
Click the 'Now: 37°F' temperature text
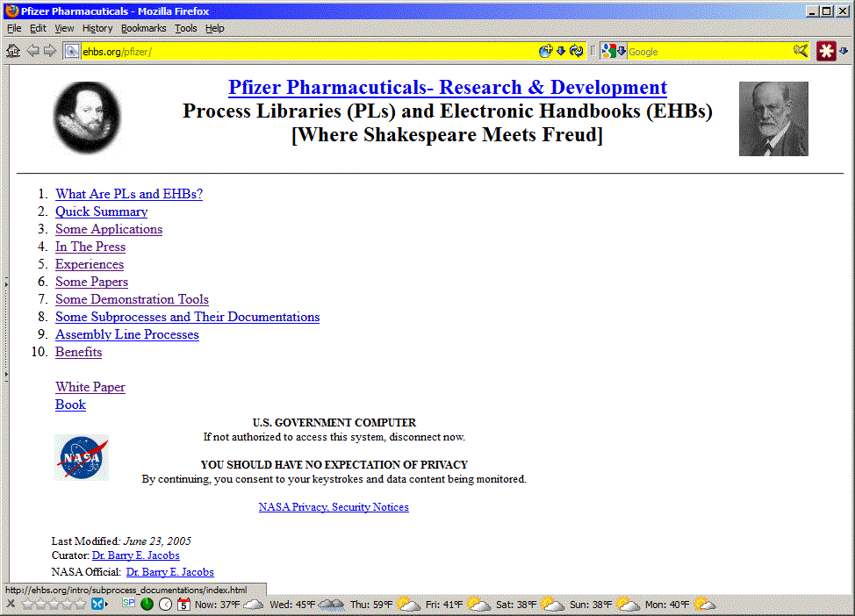coord(217,605)
